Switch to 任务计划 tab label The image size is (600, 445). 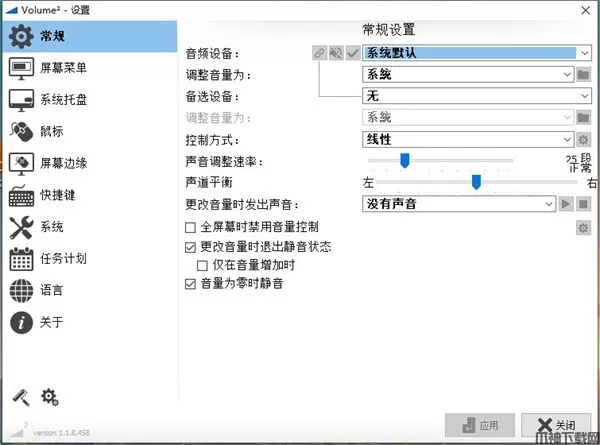click(x=64, y=259)
